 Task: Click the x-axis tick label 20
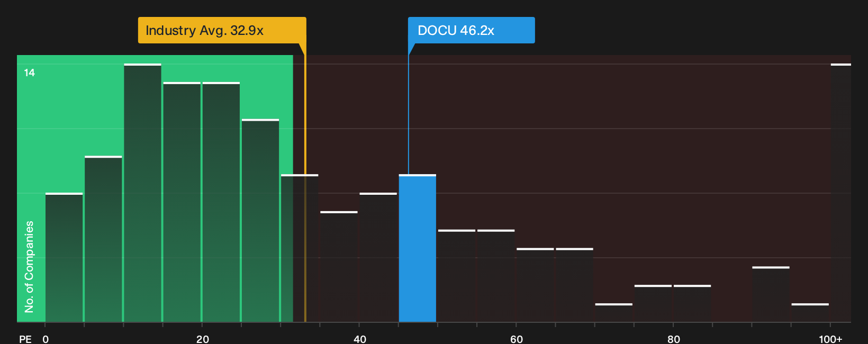pos(203,339)
